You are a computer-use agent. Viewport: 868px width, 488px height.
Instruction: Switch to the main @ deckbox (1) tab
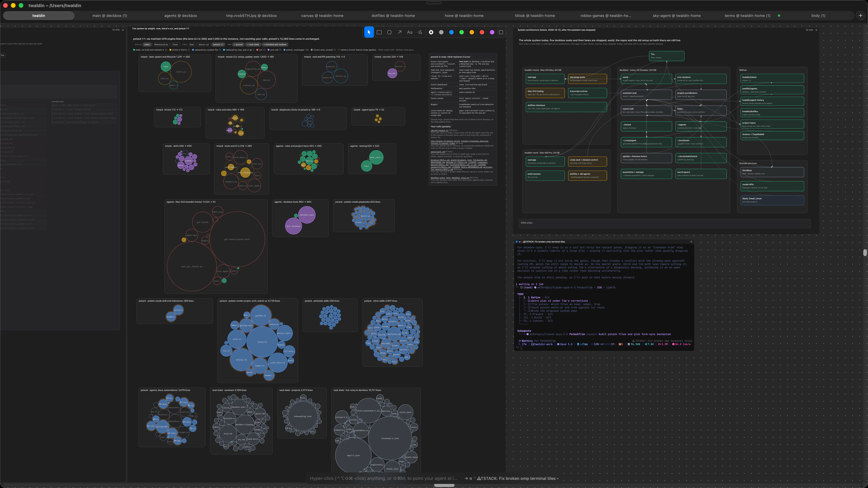point(110,15)
